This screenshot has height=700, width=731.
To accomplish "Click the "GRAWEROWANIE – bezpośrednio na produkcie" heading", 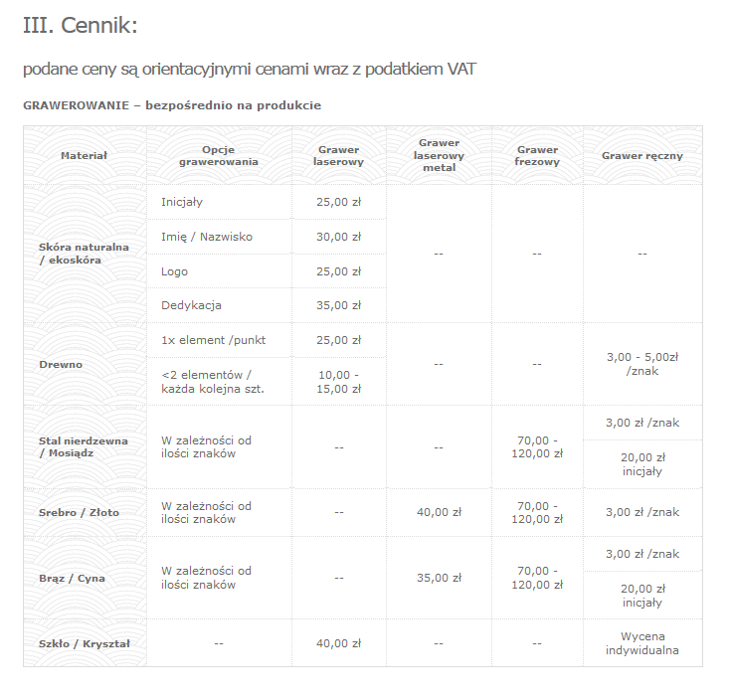I will pyautogui.click(x=172, y=104).
